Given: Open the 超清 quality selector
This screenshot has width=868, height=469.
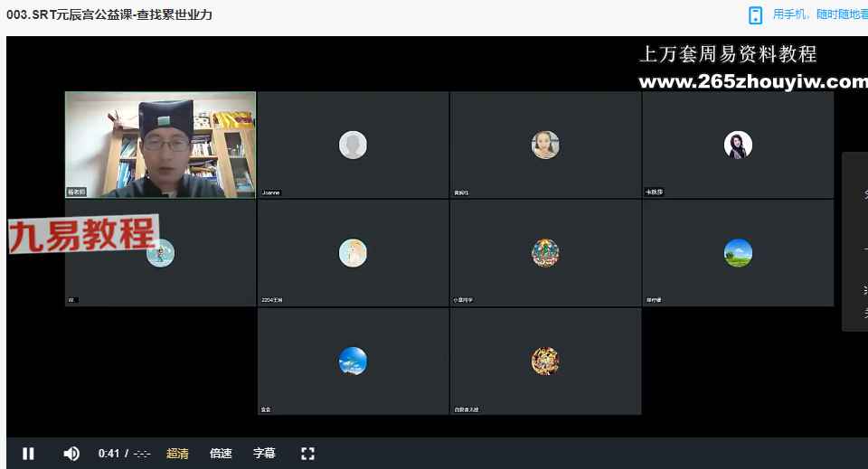Looking at the screenshot, I should pos(177,454).
